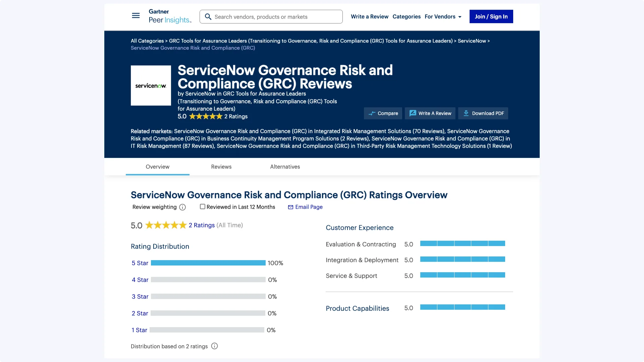
Task: Open Categories in the top navigation
Action: [406, 16]
